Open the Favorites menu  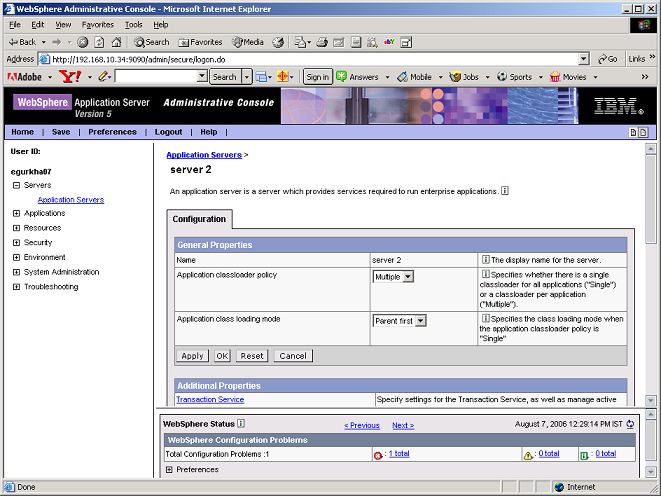98,25
